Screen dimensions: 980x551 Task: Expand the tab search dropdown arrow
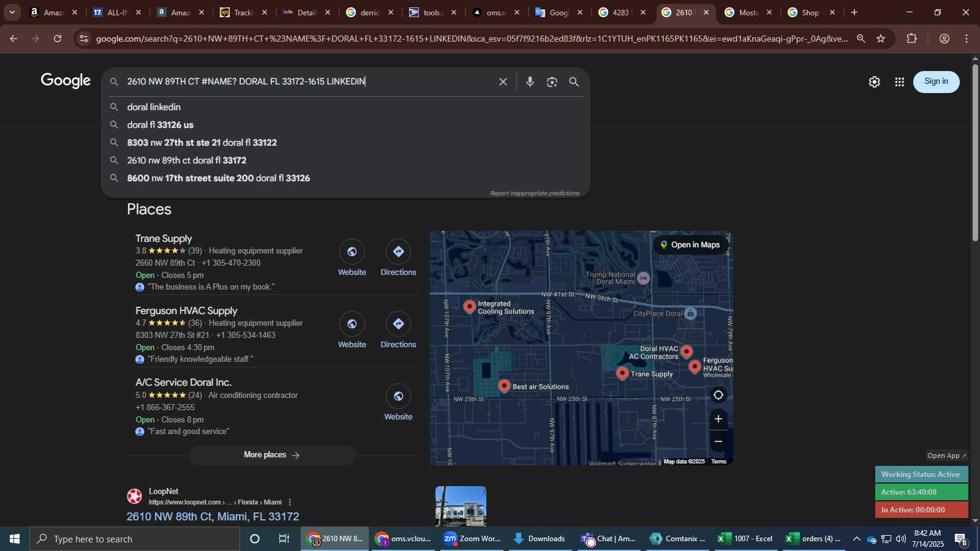[x=12, y=12]
